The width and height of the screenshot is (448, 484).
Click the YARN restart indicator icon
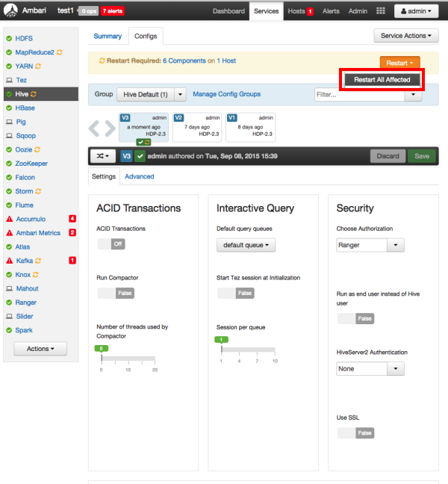[38, 66]
